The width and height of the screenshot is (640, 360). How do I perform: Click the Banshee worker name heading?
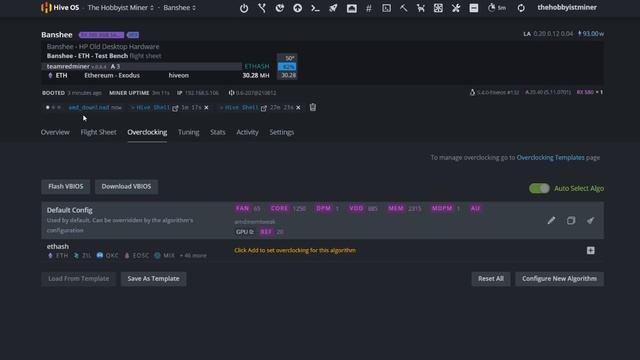click(57, 35)
